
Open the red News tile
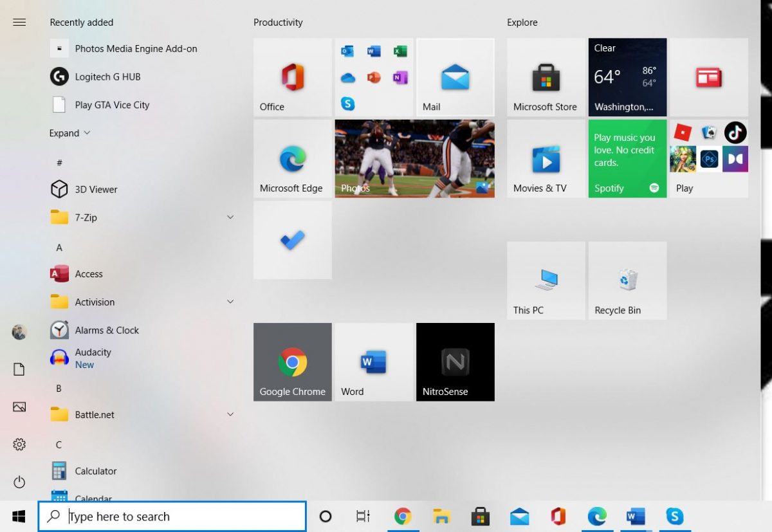[709, 77]
